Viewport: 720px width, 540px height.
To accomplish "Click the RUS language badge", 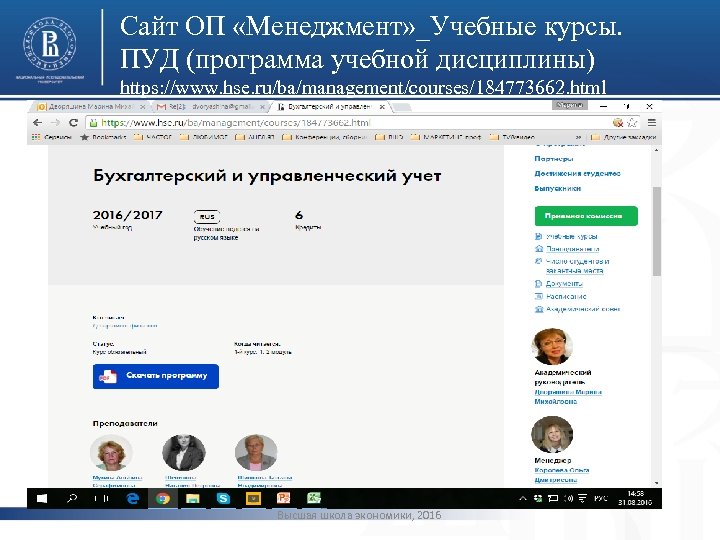I will tap(207, 216).
